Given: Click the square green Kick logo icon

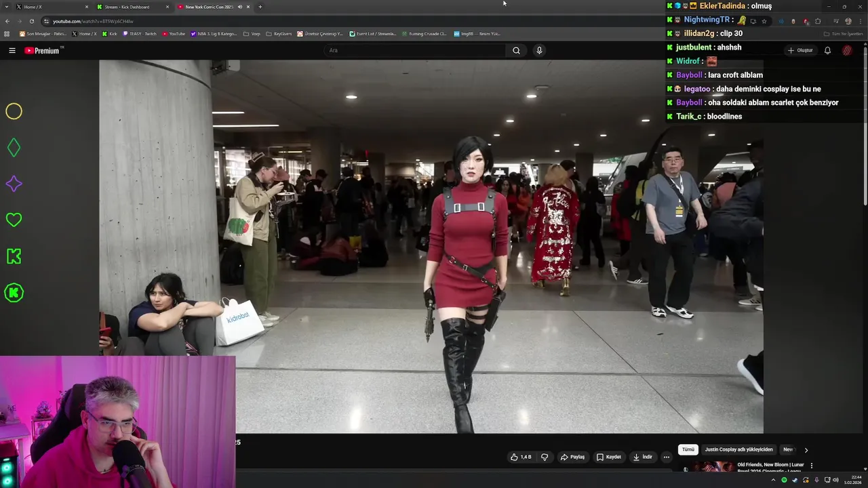Looking at the screenshot, I should pyautogui.click(x=14, y=256).
